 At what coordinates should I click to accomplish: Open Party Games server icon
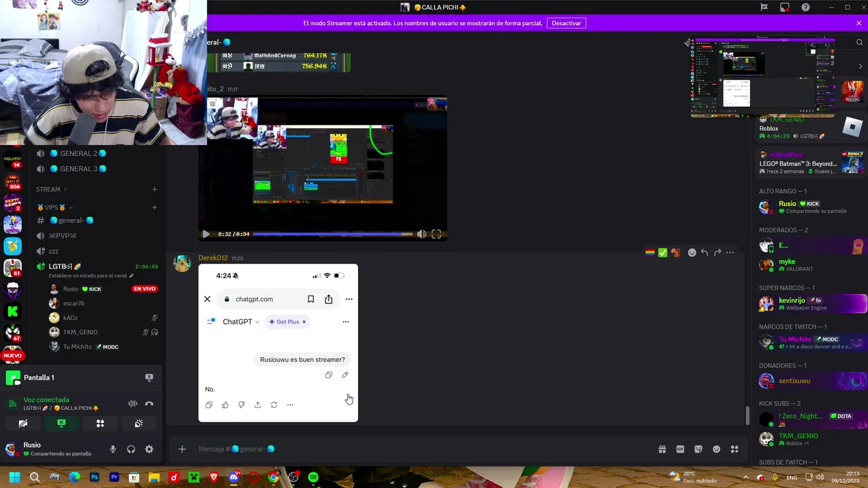[12, 202]
